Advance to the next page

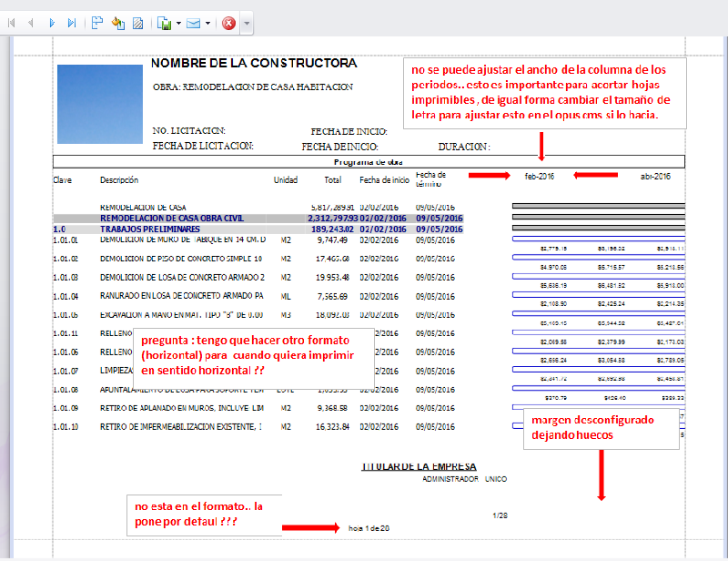pos(52,23)
